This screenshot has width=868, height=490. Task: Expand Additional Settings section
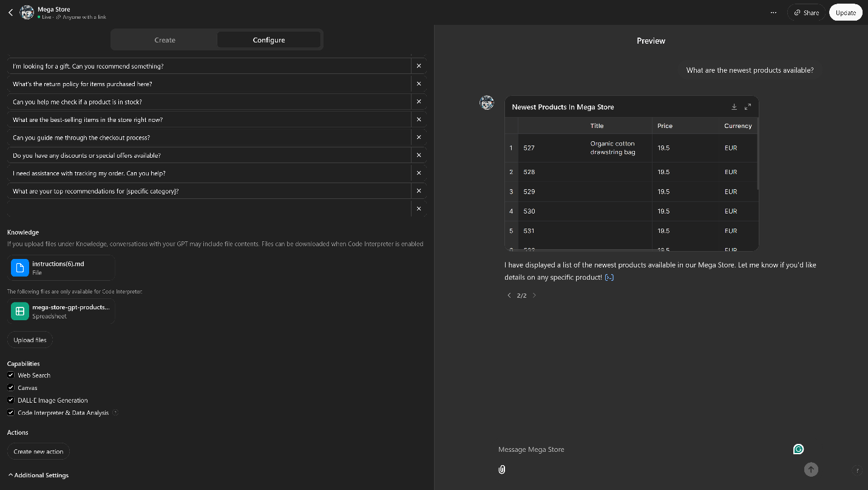(38, 475)
